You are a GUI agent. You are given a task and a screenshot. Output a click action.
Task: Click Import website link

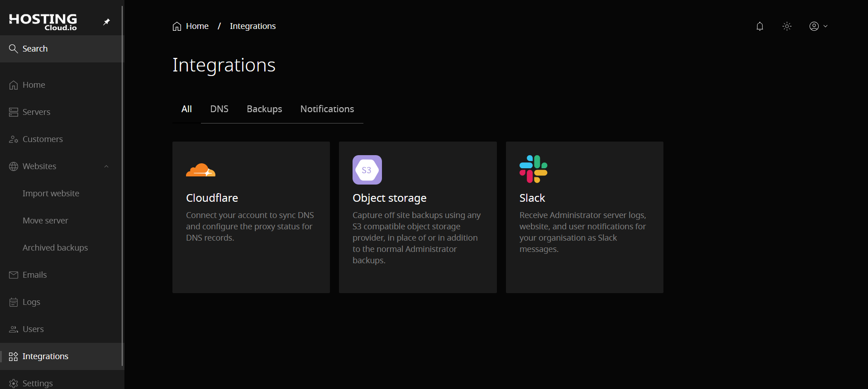(51, 194)
